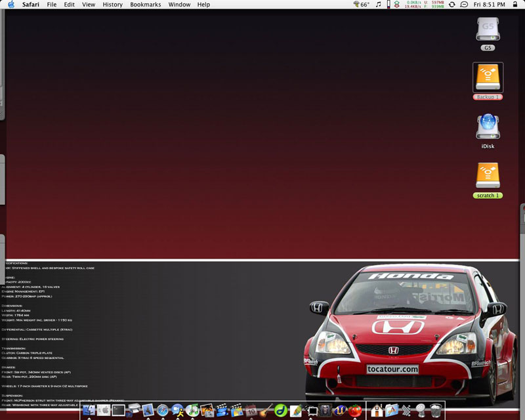Open the music note menu bar item

click(x=379, y=5)
